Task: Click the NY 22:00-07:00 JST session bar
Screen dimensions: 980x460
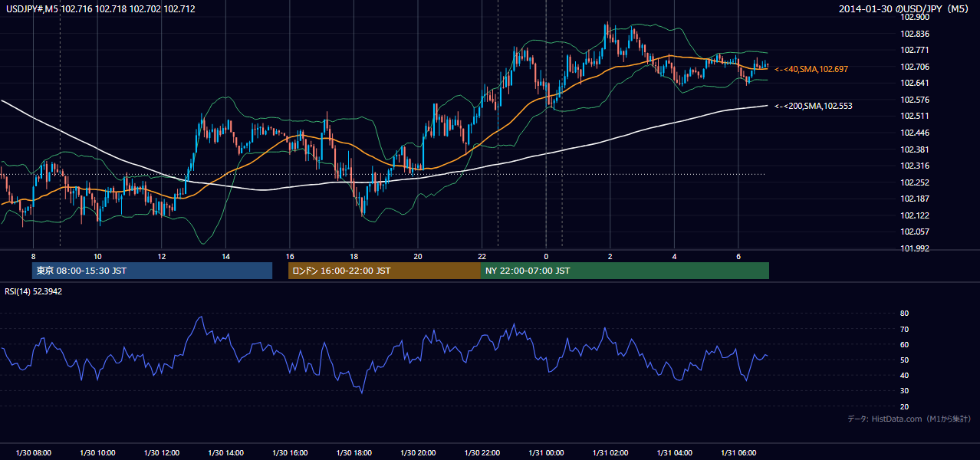Action: (625, 271)
